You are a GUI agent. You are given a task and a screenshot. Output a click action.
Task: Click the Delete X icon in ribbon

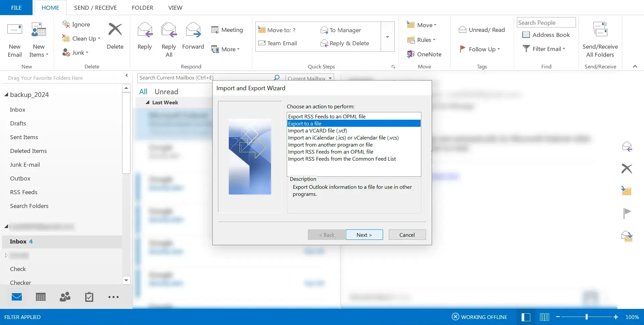(115, 30)
